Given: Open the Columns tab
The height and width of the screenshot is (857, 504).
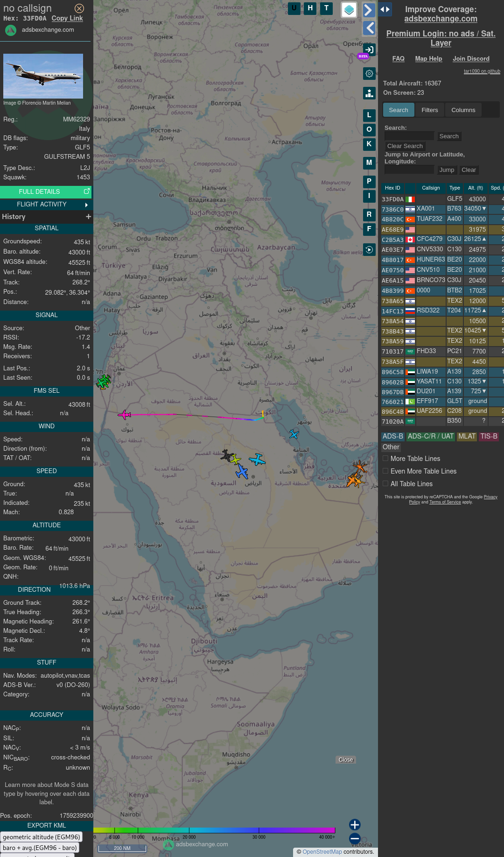Looking at the screenshot, I should (x=463, y=110).
